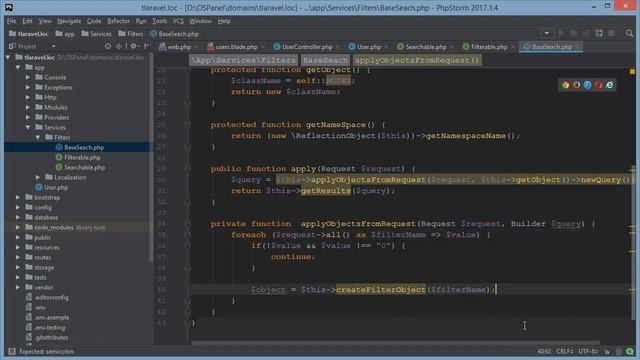Click the Project Structure colored icon in toolbar
The image size is (640, 360).
(599, 33)
